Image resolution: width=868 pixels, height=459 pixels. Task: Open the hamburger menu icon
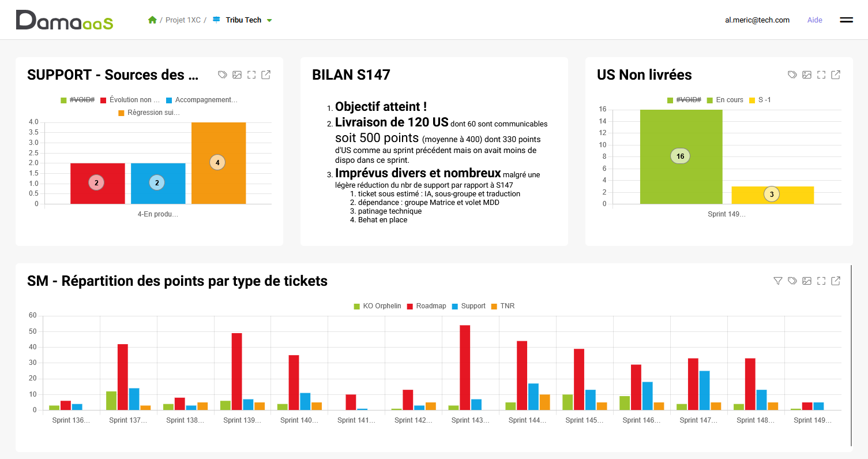pyautogui.click(x=846, y=20)
